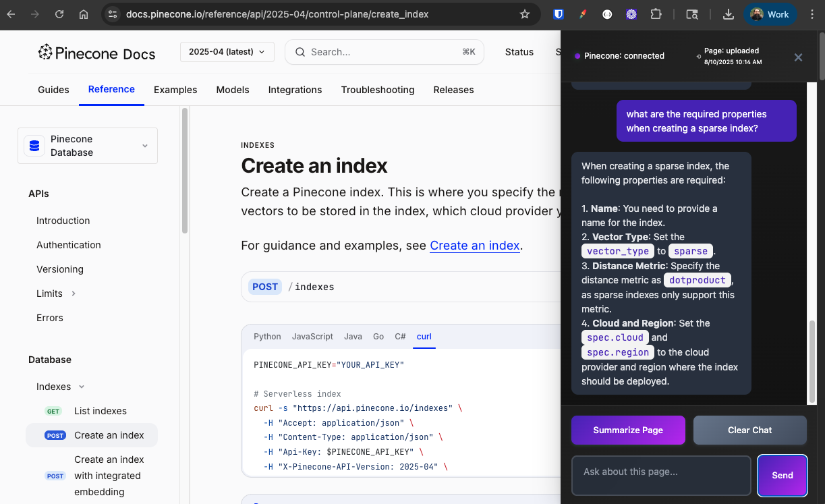Click the POST badge beside Create an index
The height and width of the screenshot is (504, 825).
coord(55,435)
